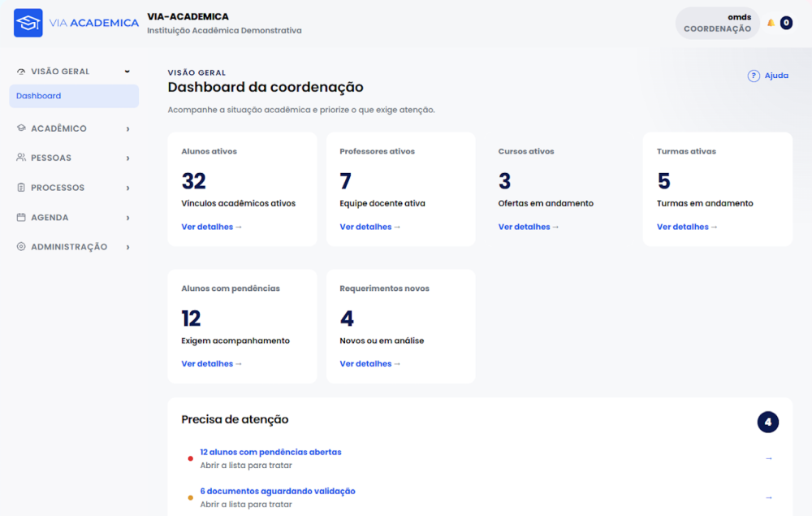This screenshot has width=812, height=516.
Task: Click the number 32 in Alunos ativos
Action: tap(194, 181)
